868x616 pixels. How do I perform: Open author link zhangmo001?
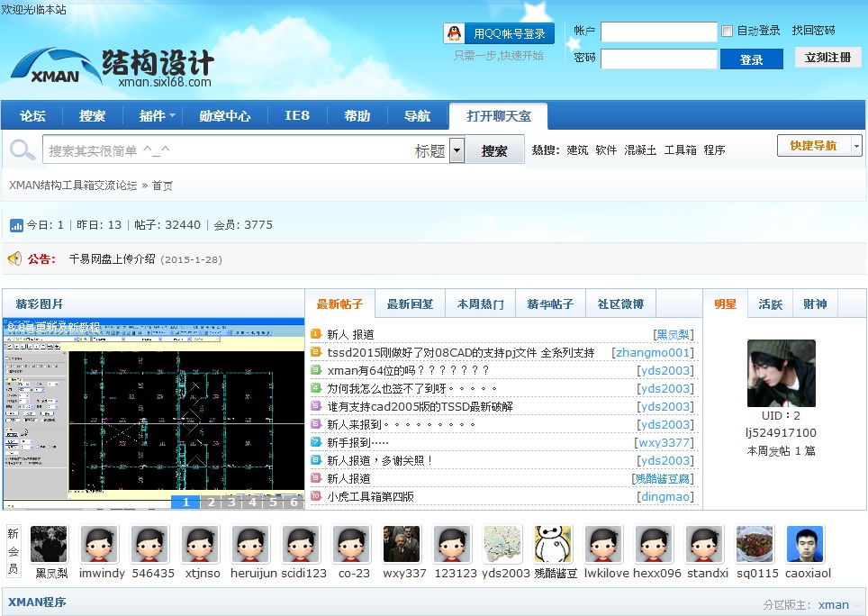click(652, 352)
